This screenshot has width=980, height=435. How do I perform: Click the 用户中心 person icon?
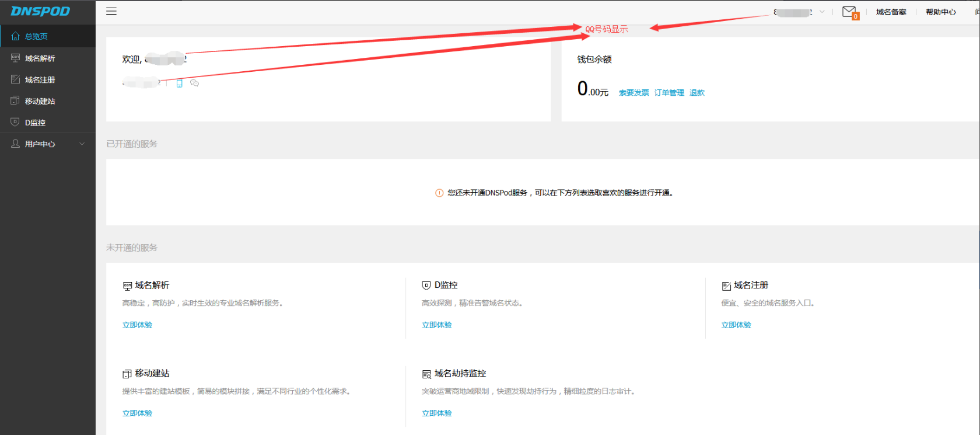16,144
